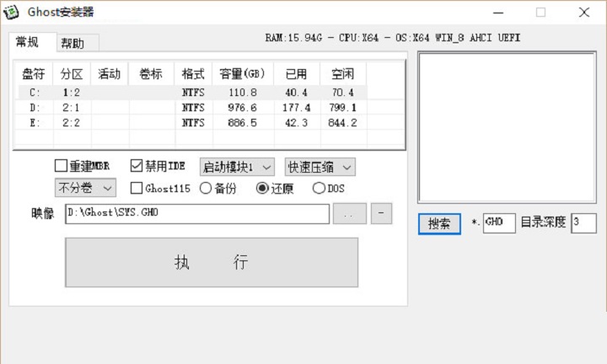
Task: Click the 已用 column header
Action: pyautogui.click(x=297, y=73)
